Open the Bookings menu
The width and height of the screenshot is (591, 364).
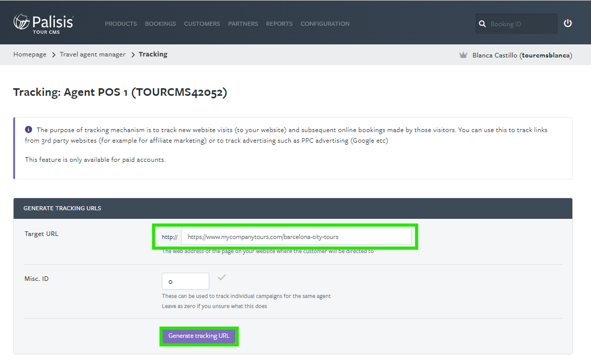160,24
